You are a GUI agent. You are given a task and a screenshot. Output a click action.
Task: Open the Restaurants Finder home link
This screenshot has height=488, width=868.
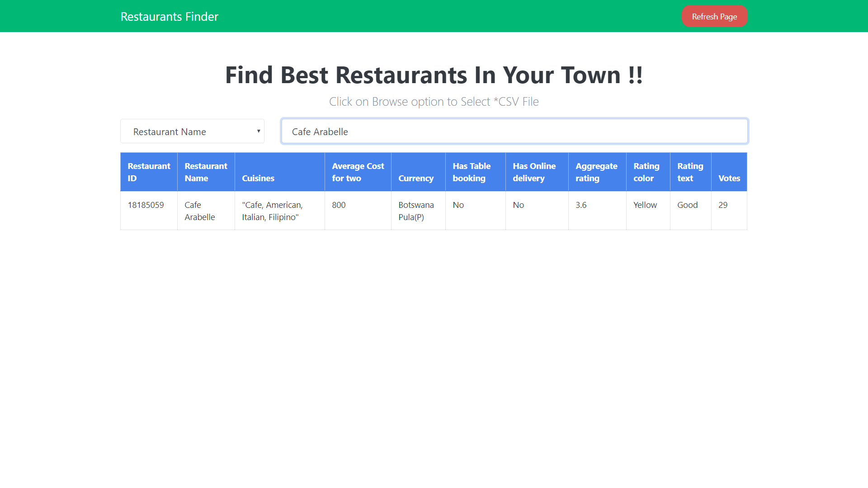(169, 16)
